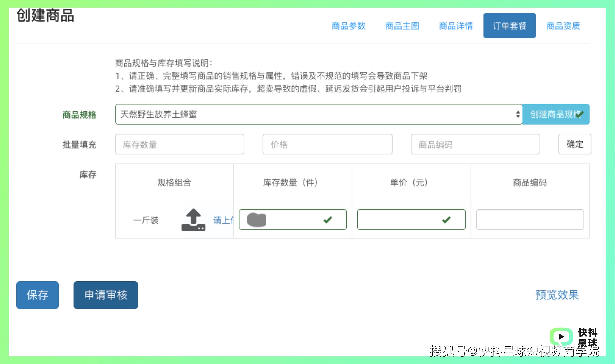Open the 商品详情 tab
Viewport: 615px width, 364px height.
pos(456,26)
